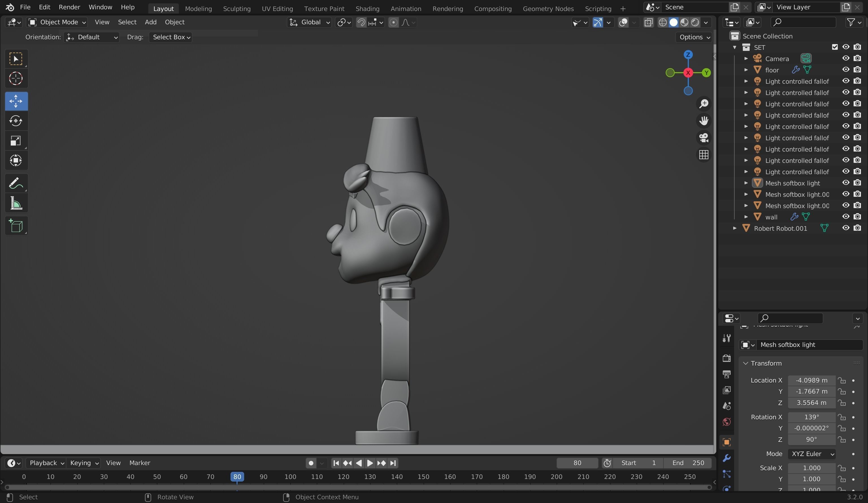Open the View Layer properties tab
The width and height of the screenshot is (868, 503).
click(727, 390)
